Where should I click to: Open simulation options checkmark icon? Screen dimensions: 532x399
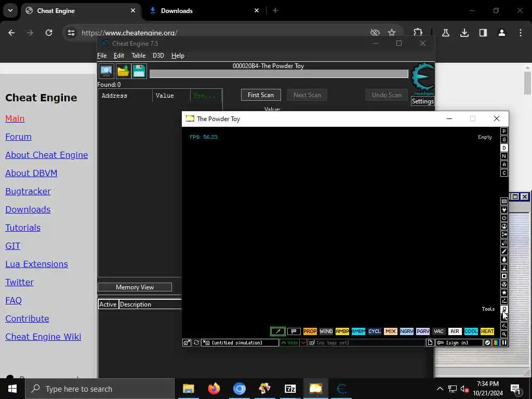click(x=487, y=343)
